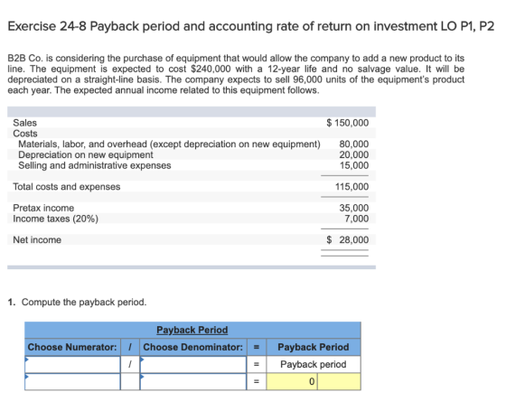Click the 'Costs' row label
This screenshot has width=506, height=420.
click(25, 134)
